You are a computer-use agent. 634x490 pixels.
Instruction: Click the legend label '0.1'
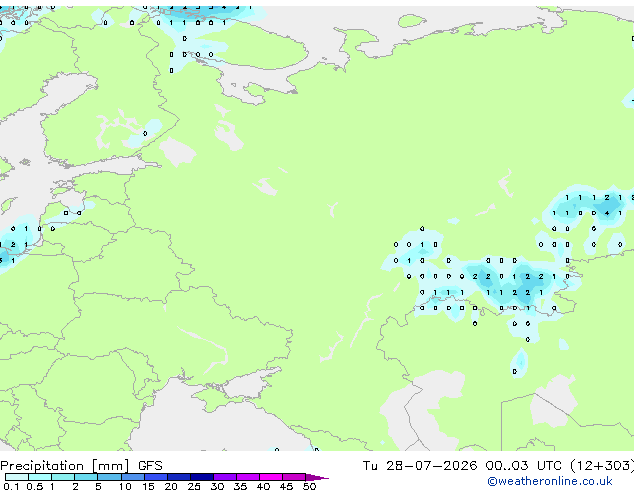(11, 486)
